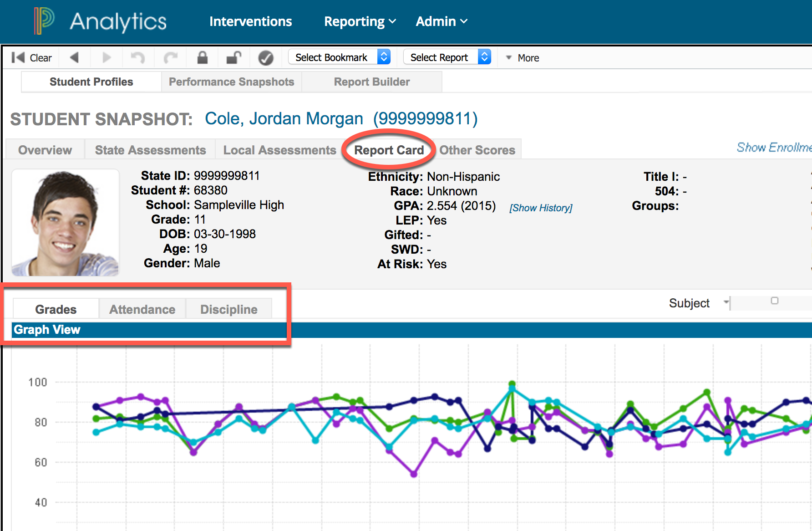
Task: Open the Select Bookmark dropdown
Action: coord(340,57)
